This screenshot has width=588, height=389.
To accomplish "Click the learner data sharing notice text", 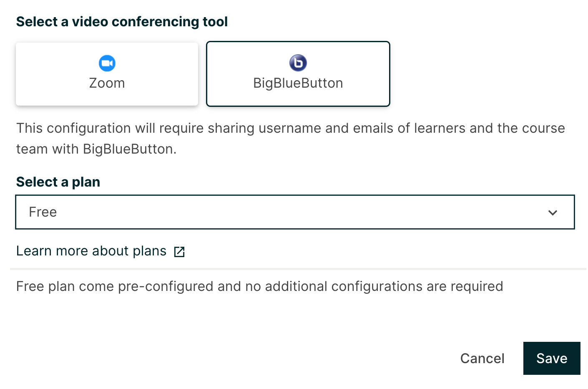I will 290,128.
